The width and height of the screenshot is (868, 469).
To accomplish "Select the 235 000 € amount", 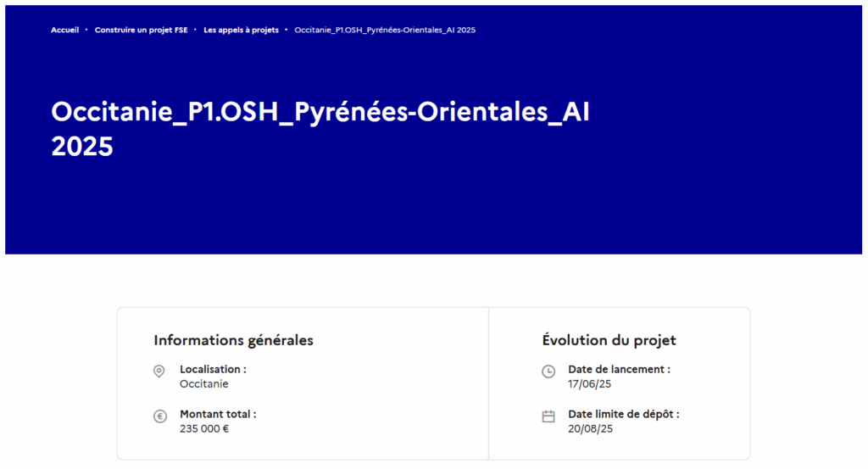I will tap(204, 428).
